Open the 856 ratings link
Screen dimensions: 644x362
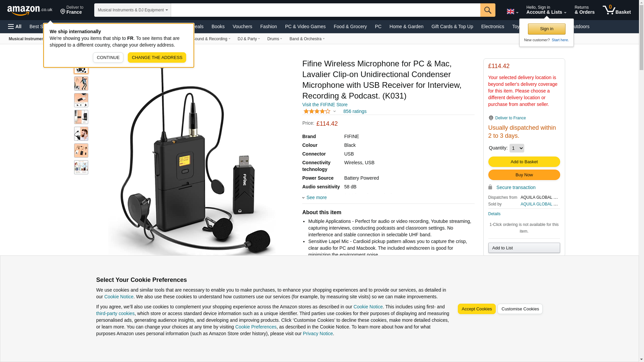tap(355, 111)
